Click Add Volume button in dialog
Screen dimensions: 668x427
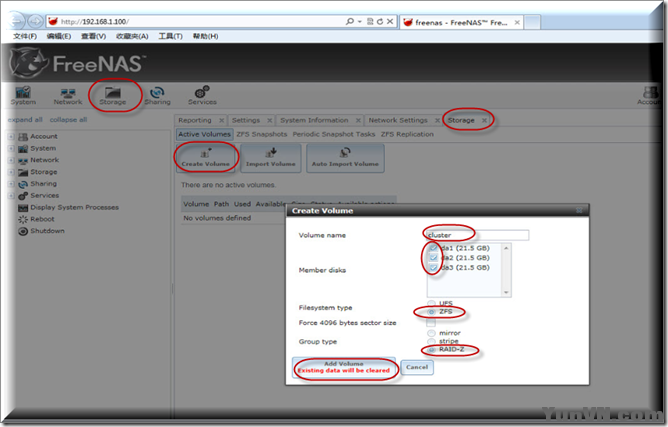point(344,367)
